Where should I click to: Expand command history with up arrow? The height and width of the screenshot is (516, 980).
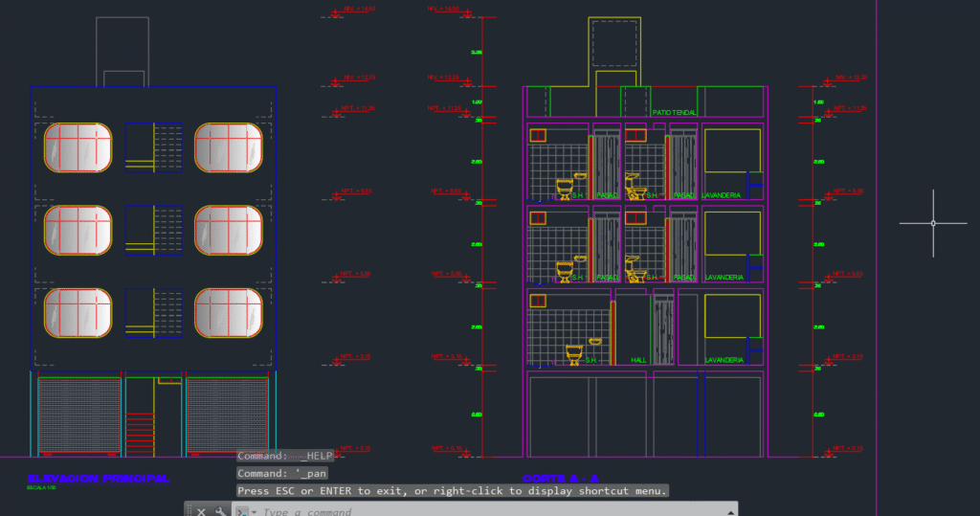730,512
